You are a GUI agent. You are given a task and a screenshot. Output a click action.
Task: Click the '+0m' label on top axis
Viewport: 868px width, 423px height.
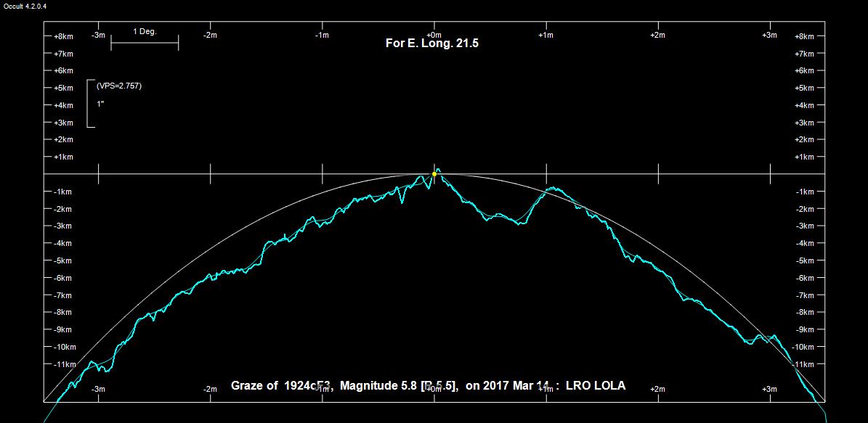[434, 35]
